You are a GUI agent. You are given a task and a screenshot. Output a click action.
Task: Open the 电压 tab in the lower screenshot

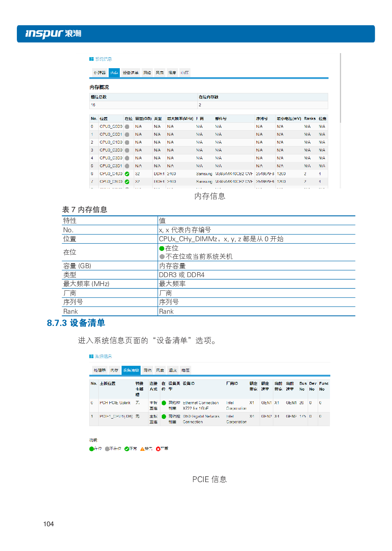[x=185, y=370]
